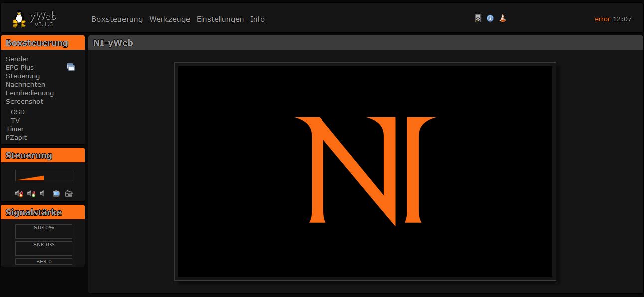644x297 pixels.
Task: Click the yWeb penguin logo
Action: coord(20,19)
